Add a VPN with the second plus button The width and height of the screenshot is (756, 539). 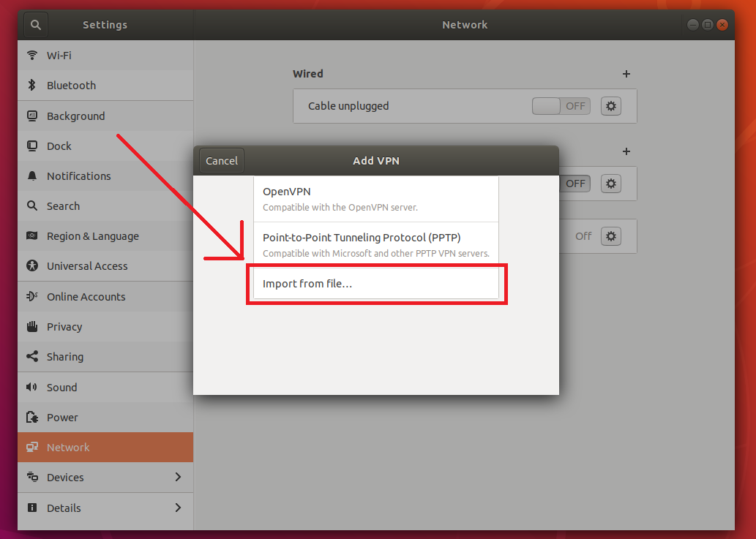626,151
